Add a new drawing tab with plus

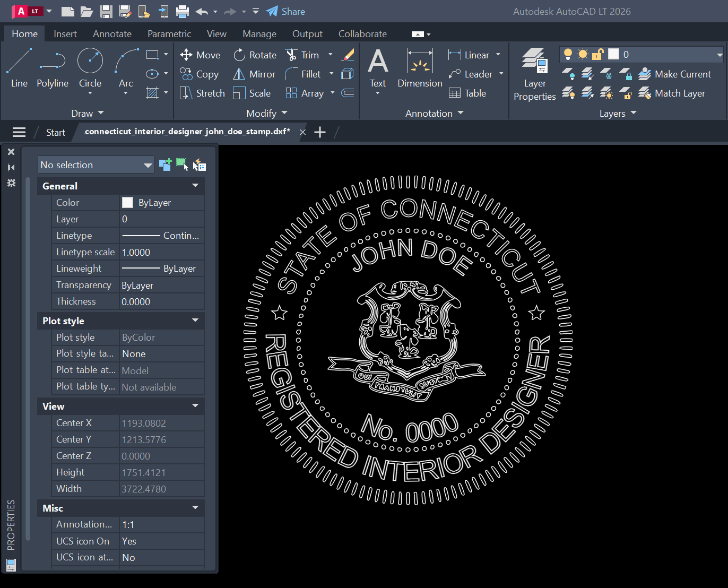[x=320, y=132]
